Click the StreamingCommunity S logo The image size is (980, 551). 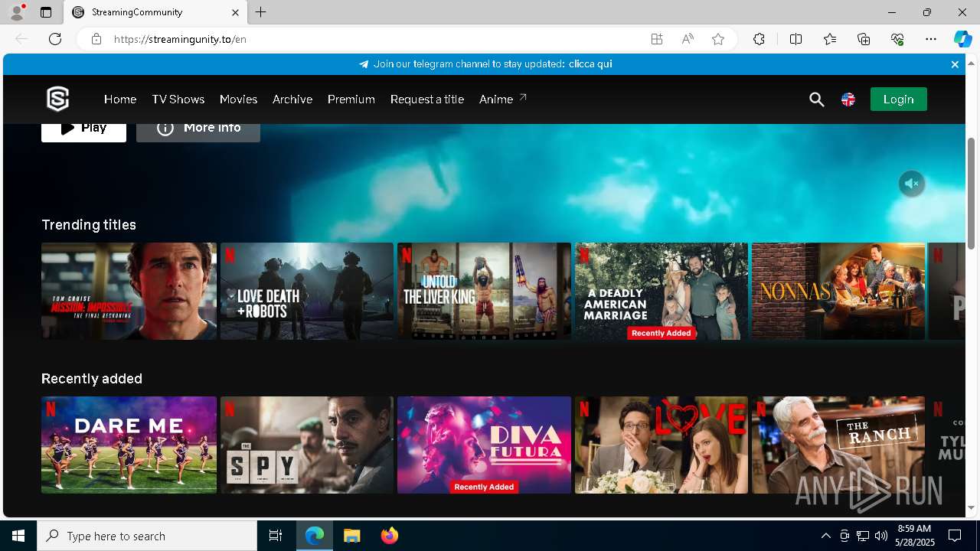click(x=58, y=99)
